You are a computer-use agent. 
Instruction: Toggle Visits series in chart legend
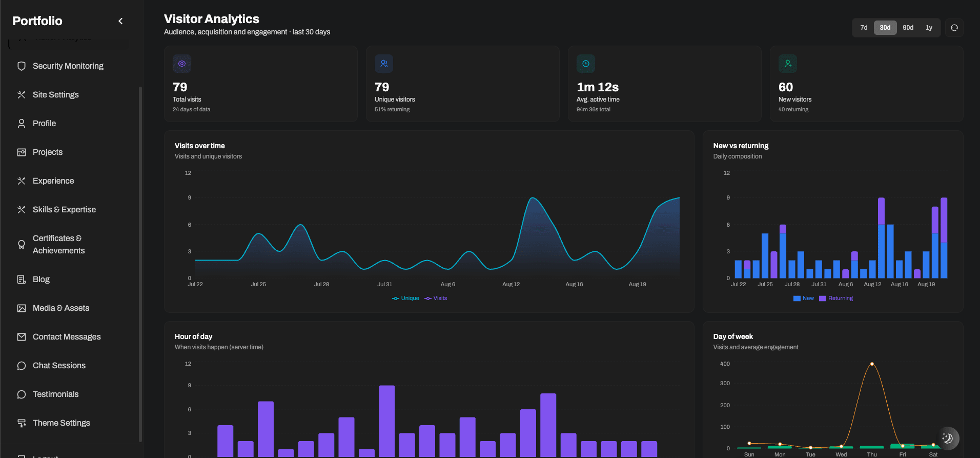point(436,298)
